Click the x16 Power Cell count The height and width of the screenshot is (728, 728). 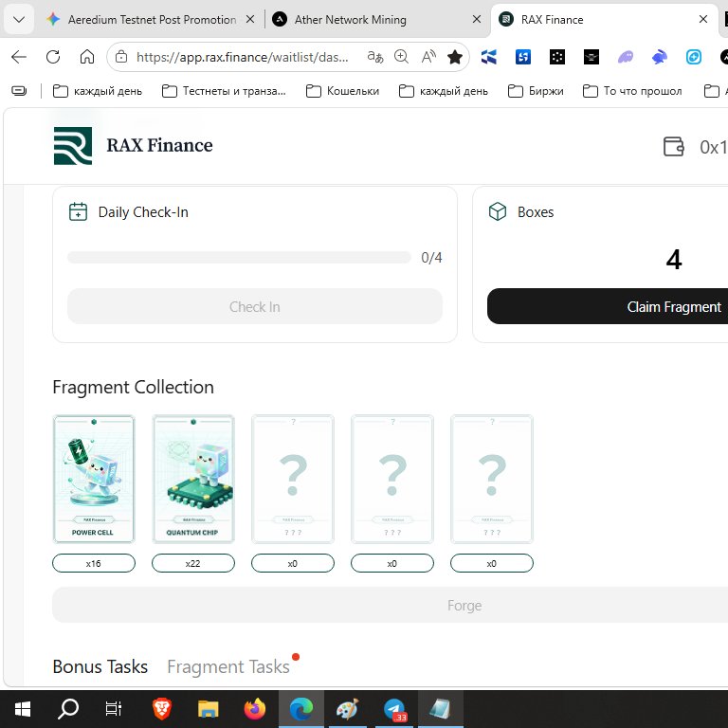pos(94,563)
